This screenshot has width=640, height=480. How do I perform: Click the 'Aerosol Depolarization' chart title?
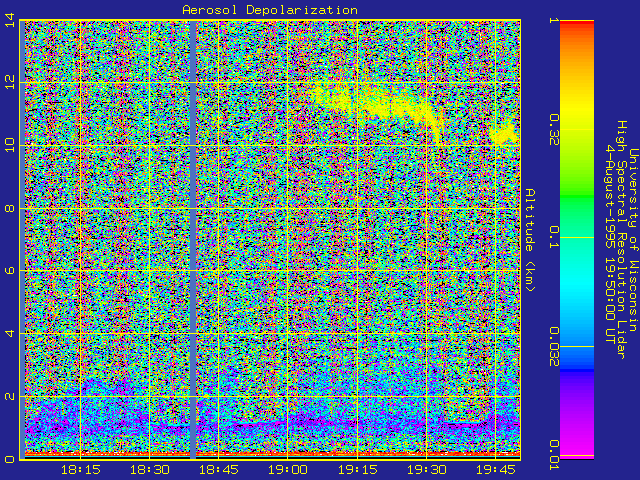(x=270, y=10)
